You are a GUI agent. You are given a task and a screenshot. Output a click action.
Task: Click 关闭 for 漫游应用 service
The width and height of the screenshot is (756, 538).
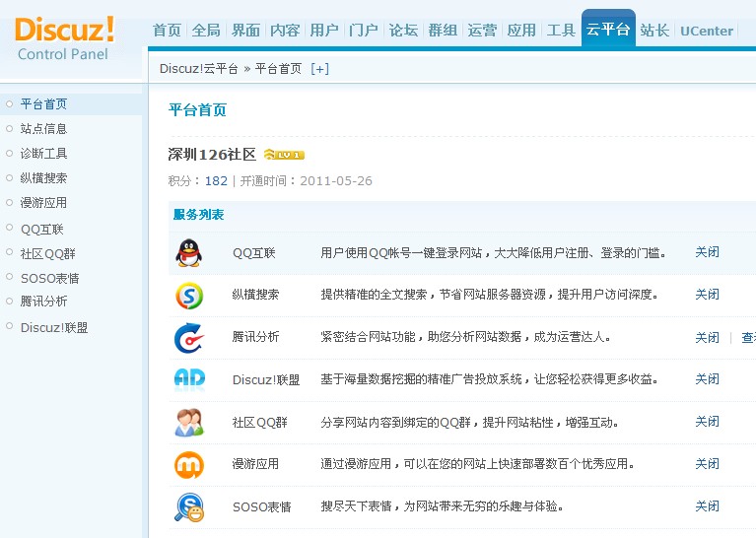coord(707,464)
